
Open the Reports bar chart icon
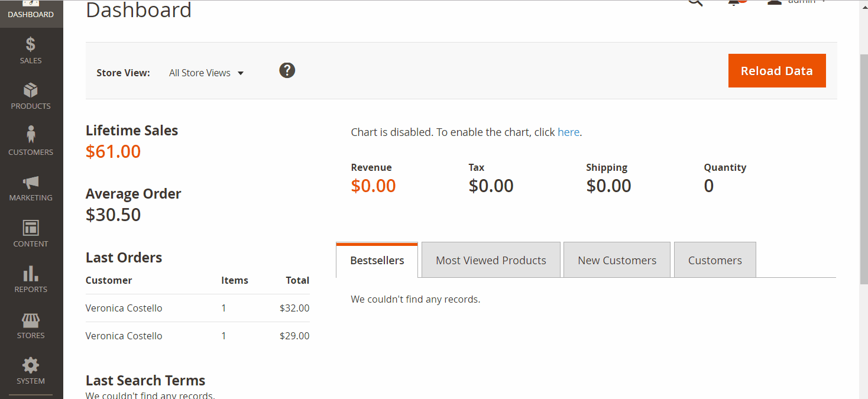tap(31, 274)
